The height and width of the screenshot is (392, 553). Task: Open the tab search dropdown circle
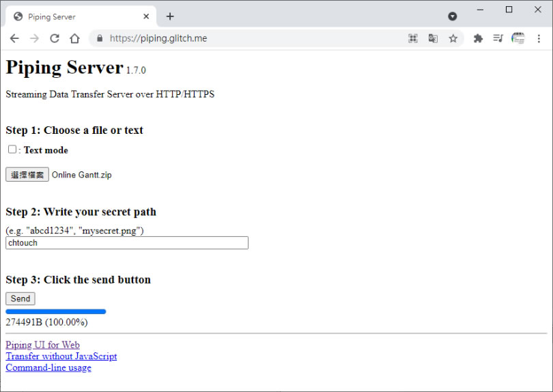click(453, 16)
